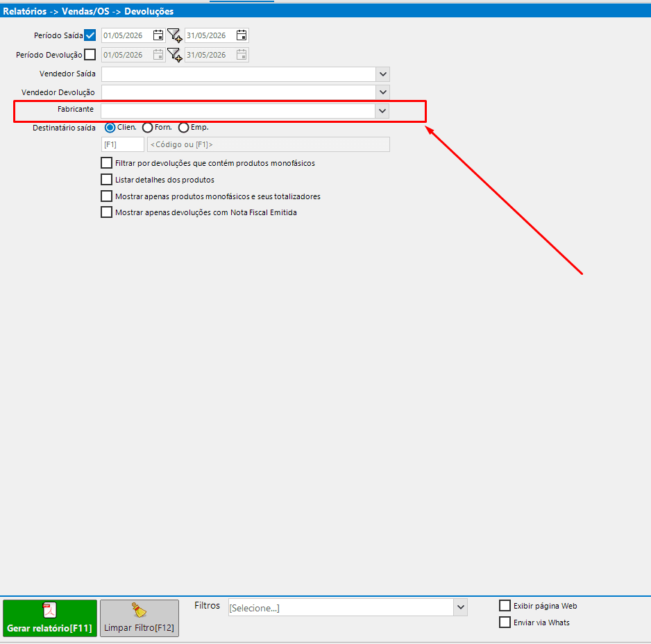Open calendar for Período Devolução start date

click(x=158, y=55)
